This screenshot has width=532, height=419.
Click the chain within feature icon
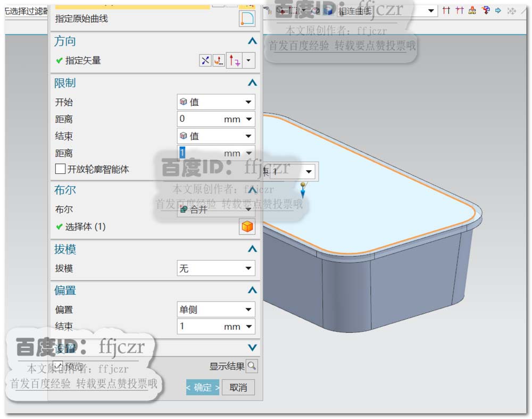tap(472, 11)
